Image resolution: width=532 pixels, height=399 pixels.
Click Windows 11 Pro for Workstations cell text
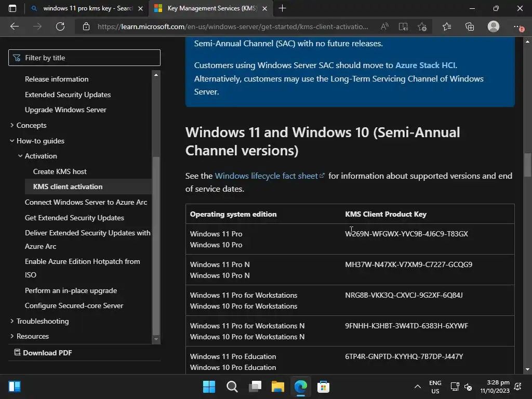[x=244, y=295]
